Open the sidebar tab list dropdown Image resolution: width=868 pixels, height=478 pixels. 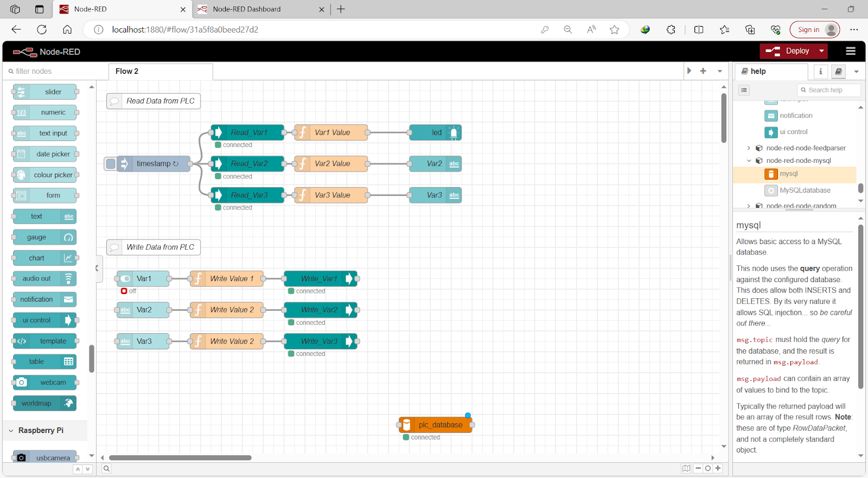pyautogui.click(x=856, y=72)
